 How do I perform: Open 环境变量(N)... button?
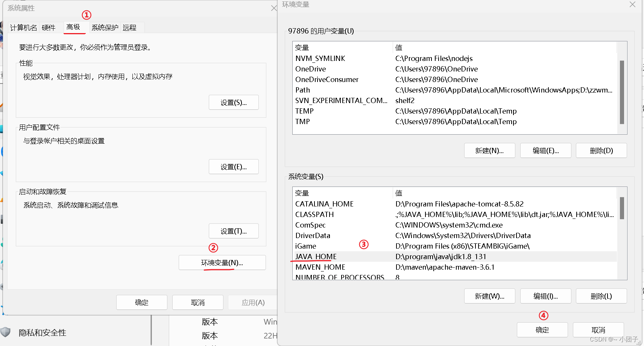click(x=222, y=263)
